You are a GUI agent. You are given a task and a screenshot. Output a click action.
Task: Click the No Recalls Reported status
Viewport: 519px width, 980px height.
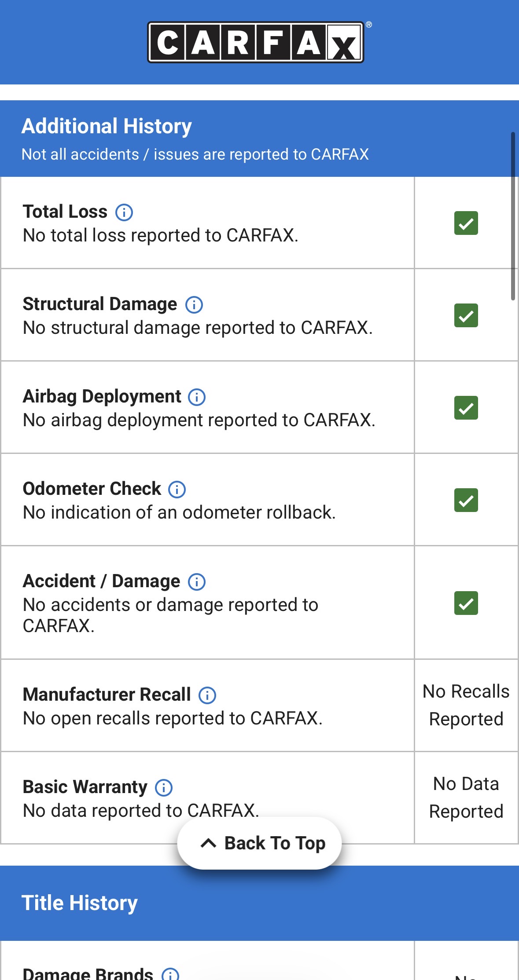coord(466,705)
